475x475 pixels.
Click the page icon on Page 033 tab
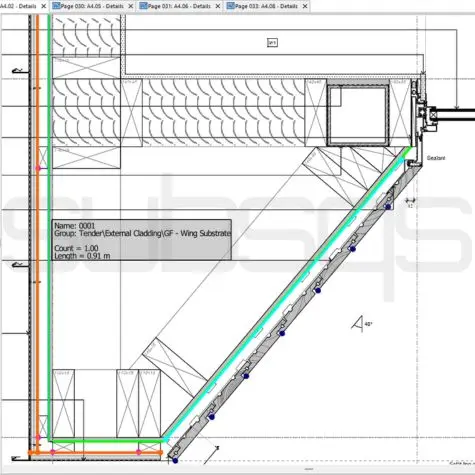coord(230,6)
